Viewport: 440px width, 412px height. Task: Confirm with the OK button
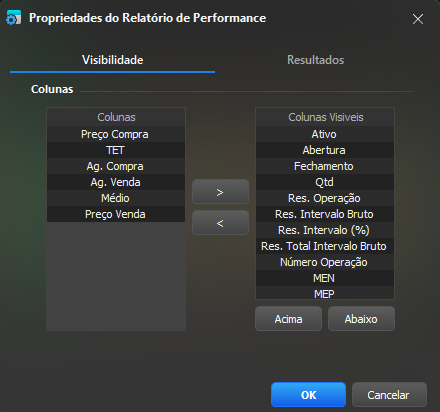tap(308, 395)
